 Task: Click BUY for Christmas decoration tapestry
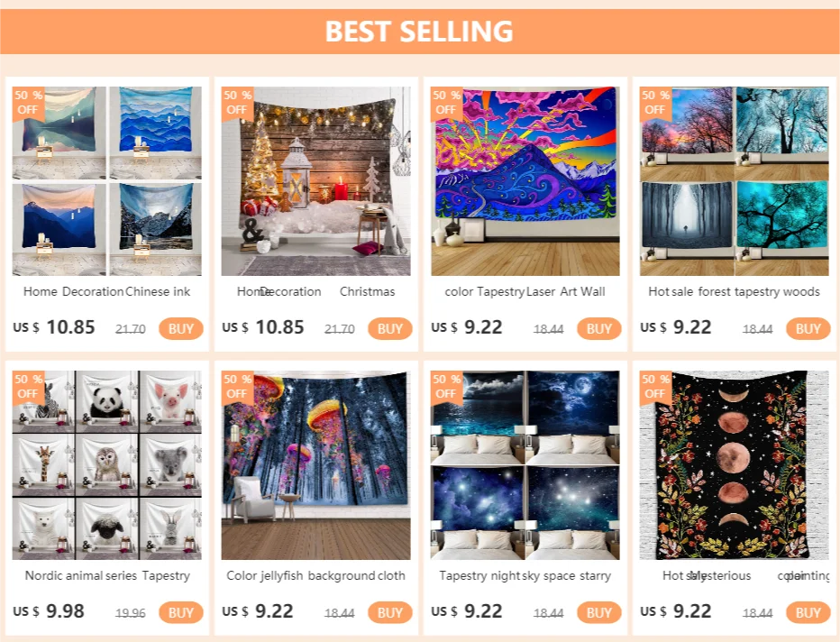tap(390, 328)
